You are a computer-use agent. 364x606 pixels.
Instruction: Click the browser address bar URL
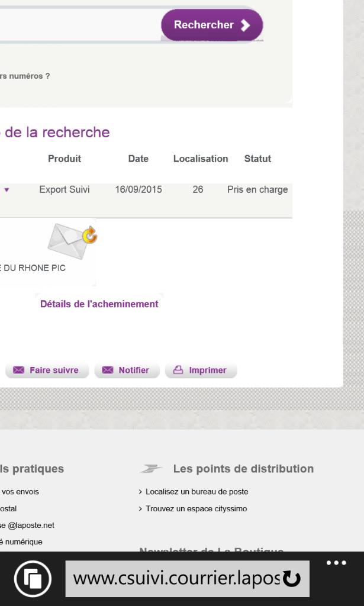176,579
